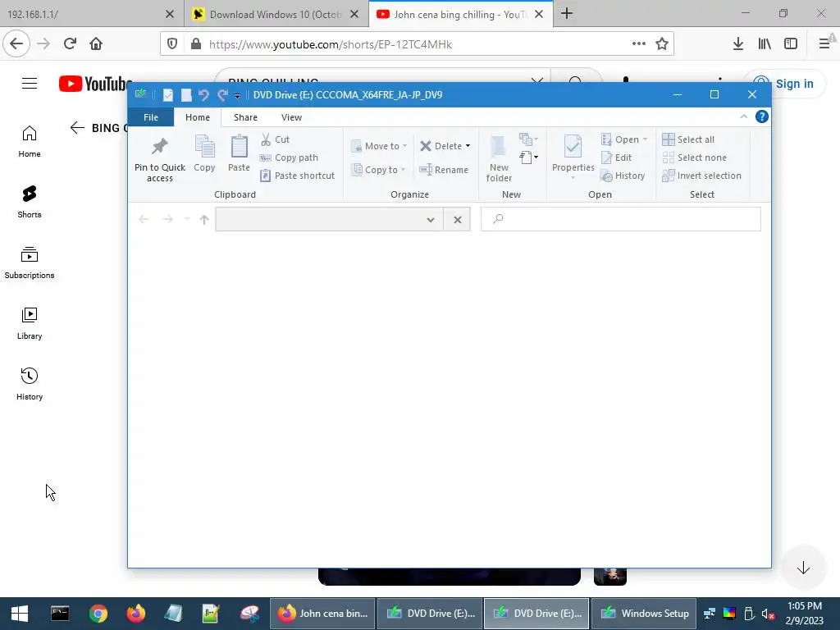
Task: Open Firefox page actions three dots
Action: coord(638,44)
